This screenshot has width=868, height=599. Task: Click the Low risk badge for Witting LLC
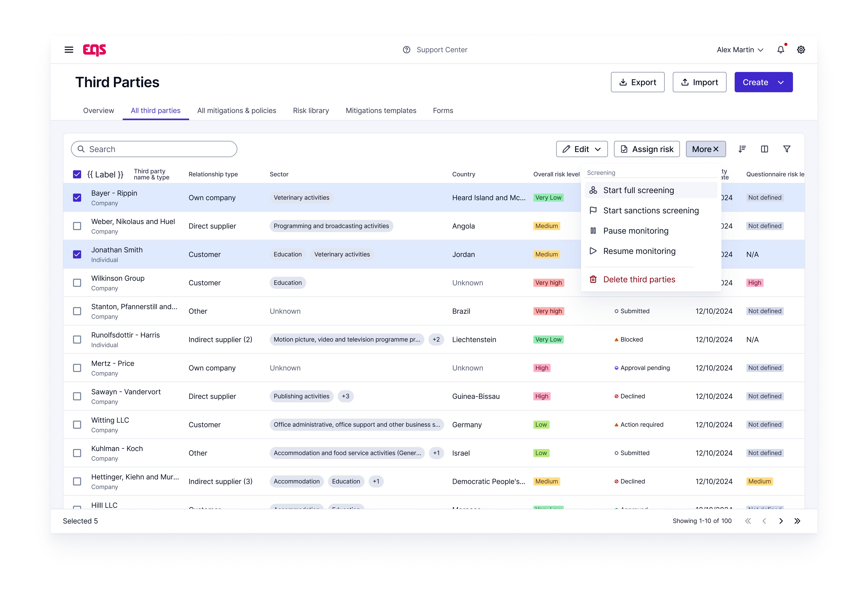(x=541, y=425)
